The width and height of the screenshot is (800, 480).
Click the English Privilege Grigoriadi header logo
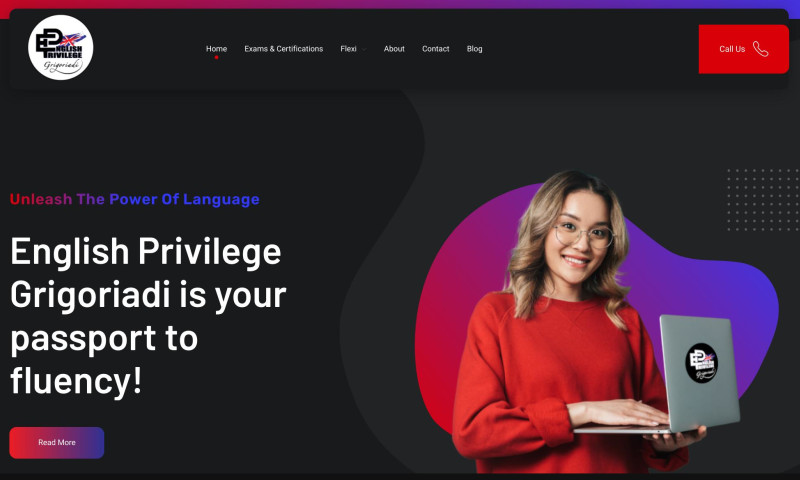(x=61, y=47)
